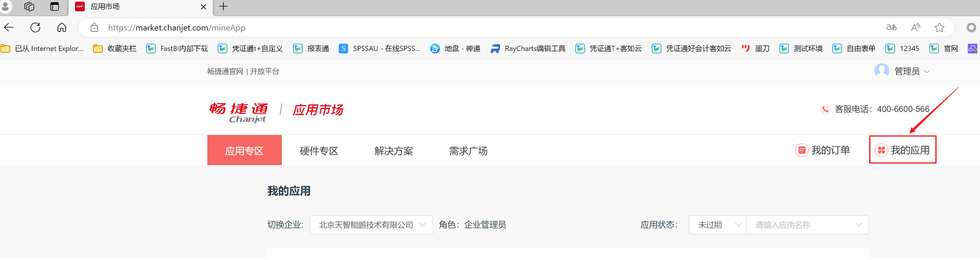Viewport: 980px width, 260px height.
Task: Select the 应用专区 tab
Action: [245, 150]
